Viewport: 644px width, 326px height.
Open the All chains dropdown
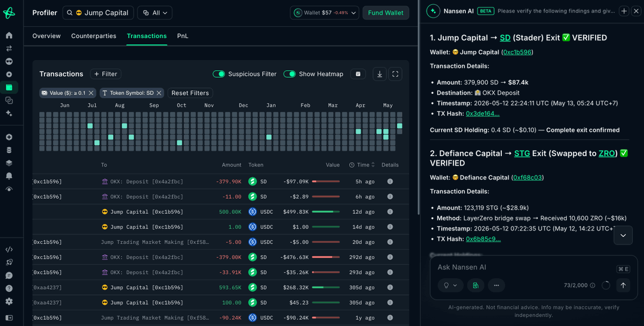click(x=155, y=12)
